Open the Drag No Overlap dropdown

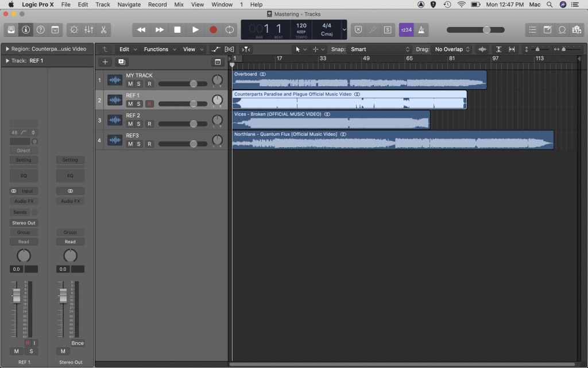pos(451,49)
